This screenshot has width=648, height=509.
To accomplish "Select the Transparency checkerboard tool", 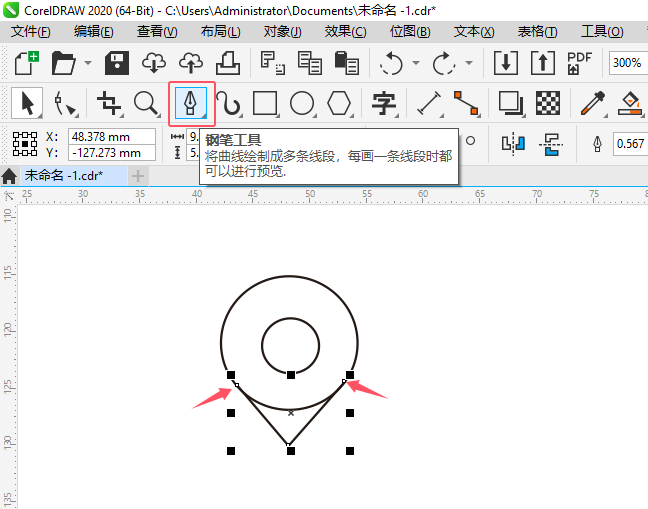I will [548, 103].
